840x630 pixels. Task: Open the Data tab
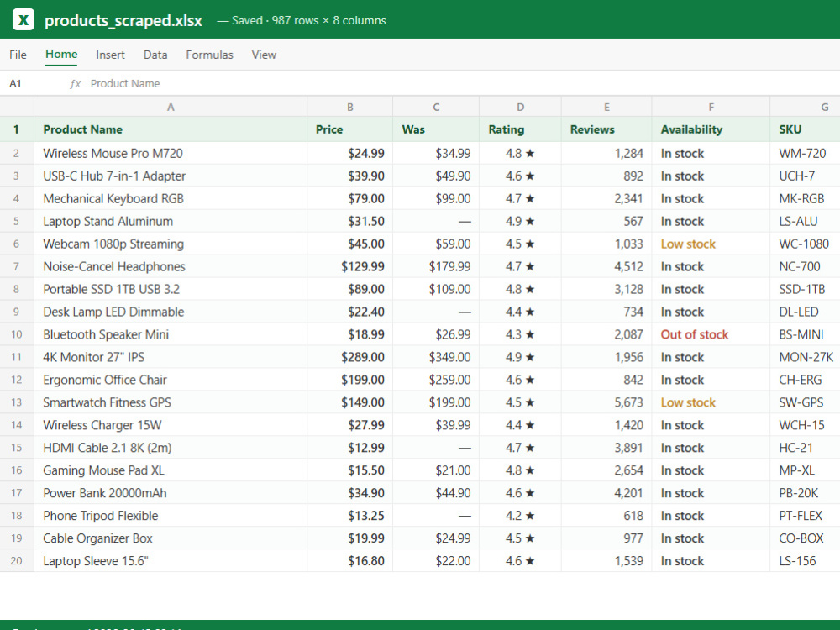tap(155, 55)
